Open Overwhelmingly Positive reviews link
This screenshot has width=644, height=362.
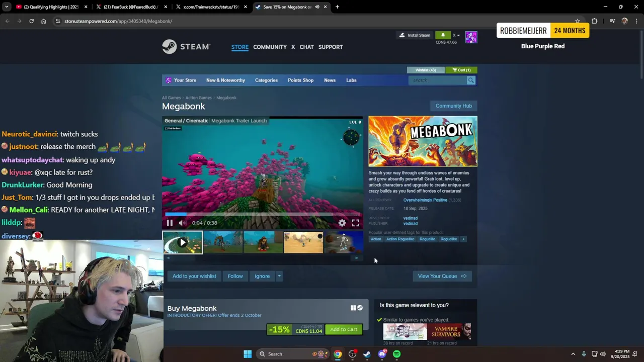[x=425, y=200]
